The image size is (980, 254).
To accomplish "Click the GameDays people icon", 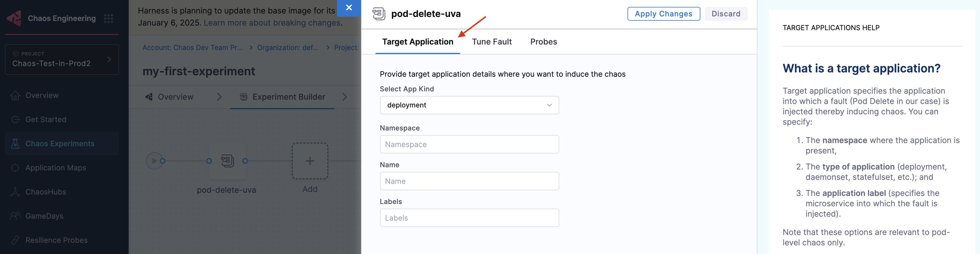I will 15,216.
